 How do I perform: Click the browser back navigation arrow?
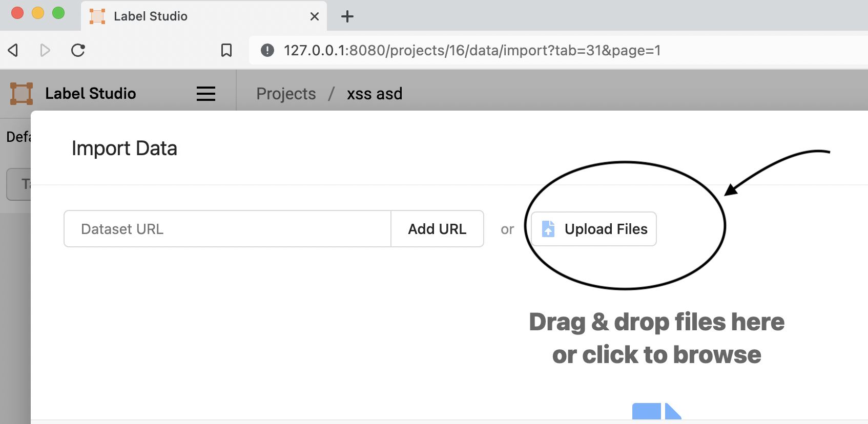13,50
